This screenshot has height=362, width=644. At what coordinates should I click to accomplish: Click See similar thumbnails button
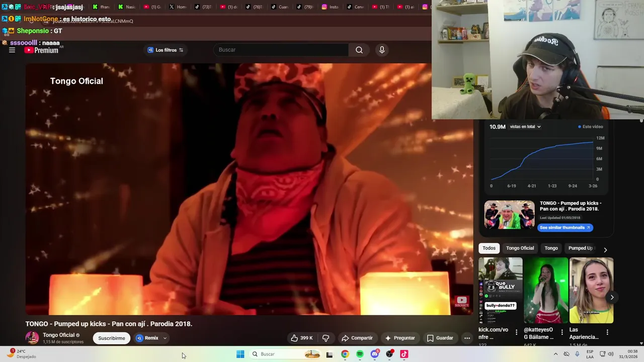click(x=565, y=227)
